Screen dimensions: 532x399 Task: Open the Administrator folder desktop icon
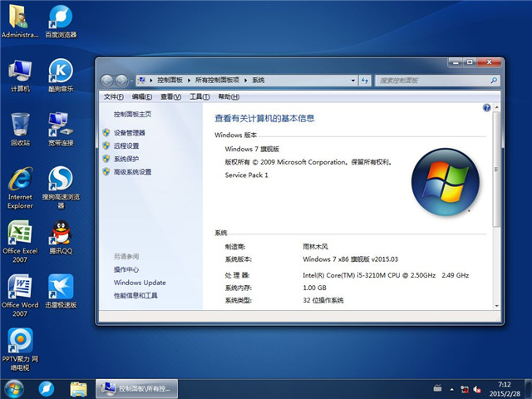(20, 20)
